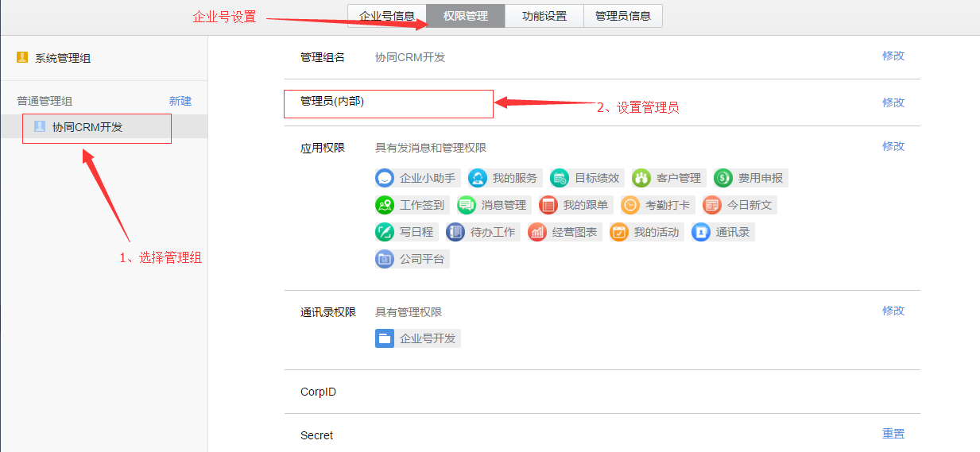
Task: Click the 公司平台 app icon
Action: coord(385,258)
